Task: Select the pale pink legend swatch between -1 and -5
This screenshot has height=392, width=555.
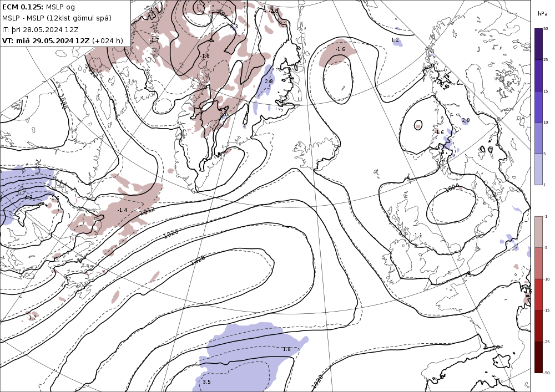Action: coord(538,232)
